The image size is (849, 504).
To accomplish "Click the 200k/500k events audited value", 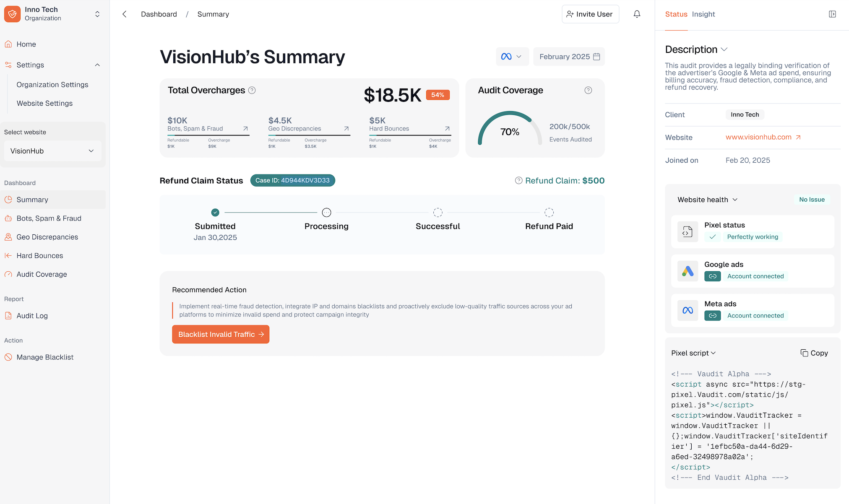I will (570, 127).
